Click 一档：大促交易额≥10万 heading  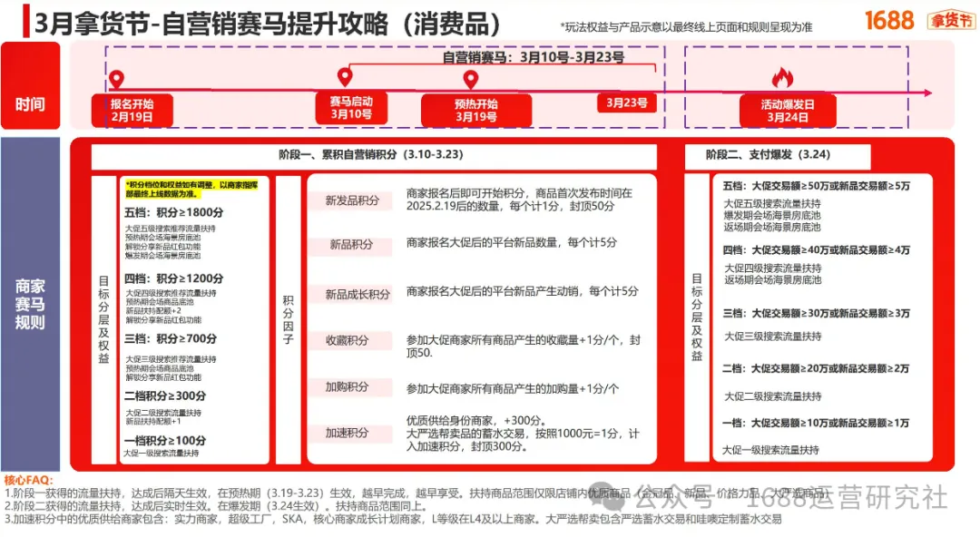pos(817,423)
